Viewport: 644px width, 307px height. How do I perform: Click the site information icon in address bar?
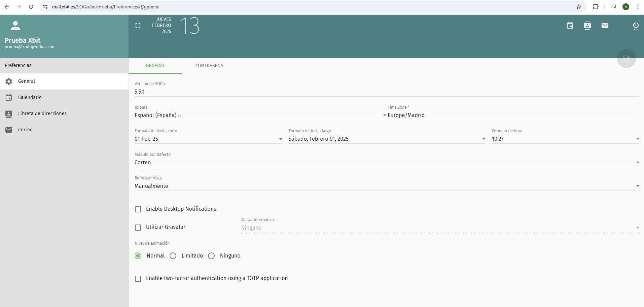[x=45, y=7]
